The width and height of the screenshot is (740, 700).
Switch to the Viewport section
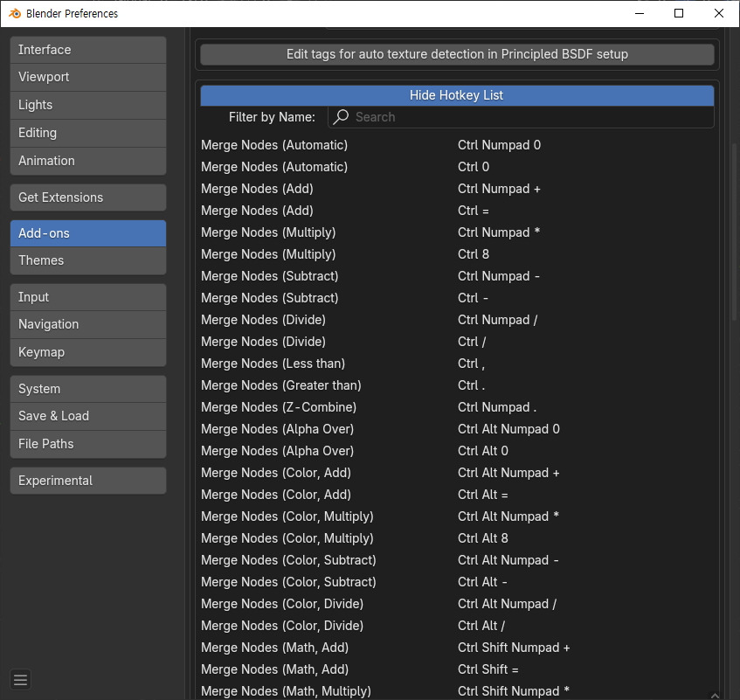click(x=88, y=77)
